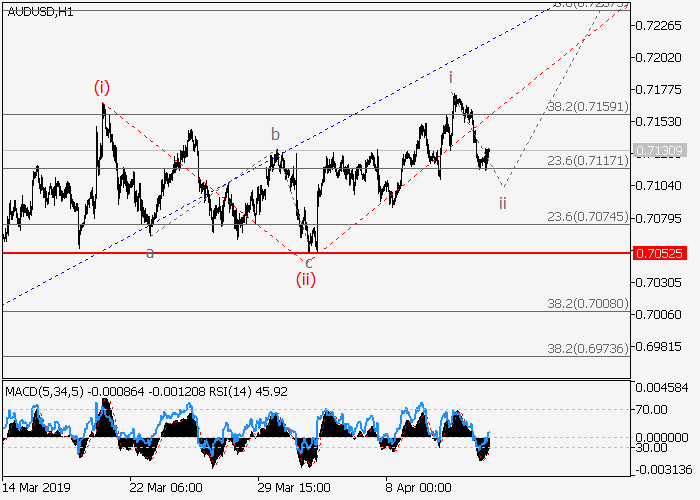Select the red (i) wave label
The width and height of the screenshot is (700, 500).
[102, 87]
